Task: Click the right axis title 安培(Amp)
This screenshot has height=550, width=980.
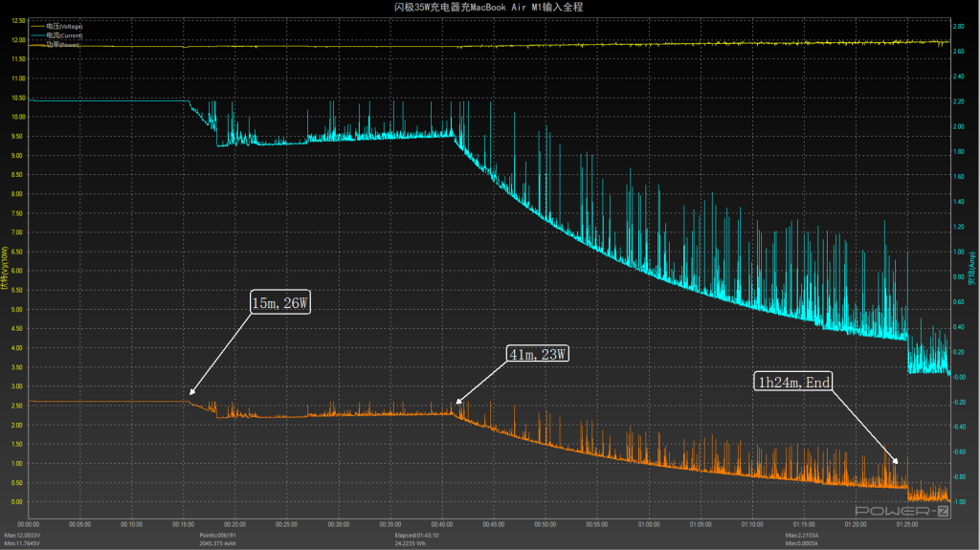Action: pyautogui.click(x=972, y=270)
